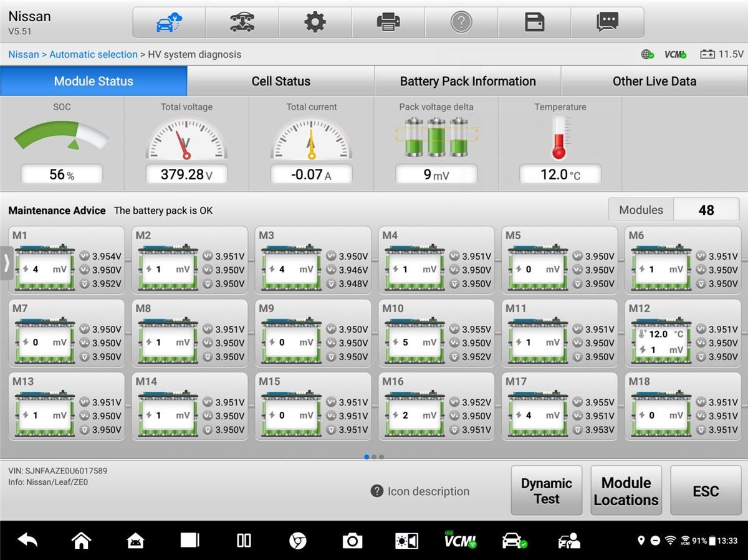The height and width of the screenshot is (560, 748).
Task: Click the Automatic selection breadcrumb link
Action: (x=93, y=54)
